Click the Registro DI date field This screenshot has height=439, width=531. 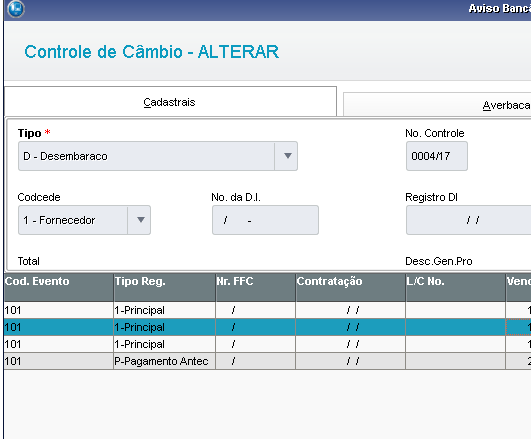(469, 220)
